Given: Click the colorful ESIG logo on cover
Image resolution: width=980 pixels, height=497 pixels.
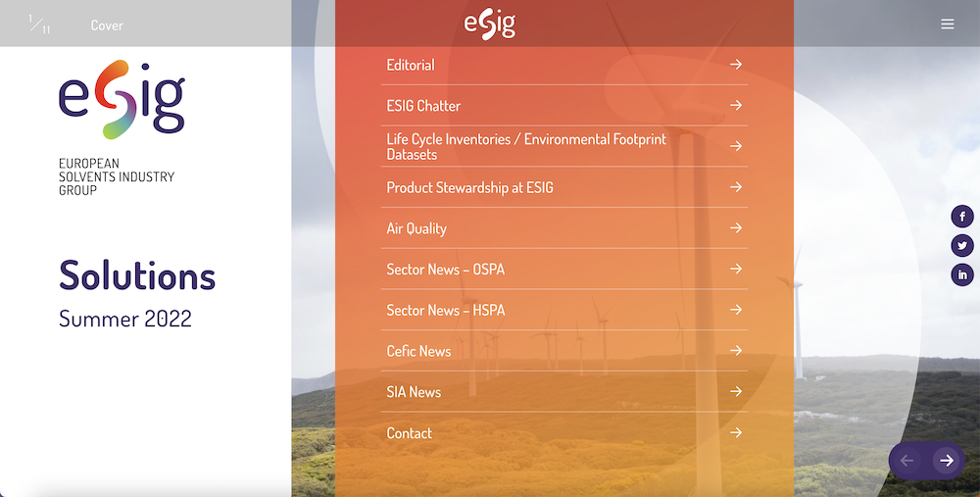Looking at the screenshot, I should 122,99.
